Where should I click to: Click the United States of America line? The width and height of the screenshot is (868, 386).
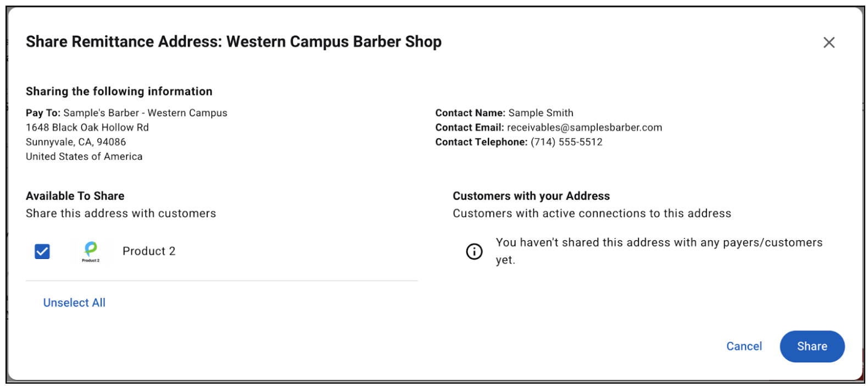click(84, 157)
